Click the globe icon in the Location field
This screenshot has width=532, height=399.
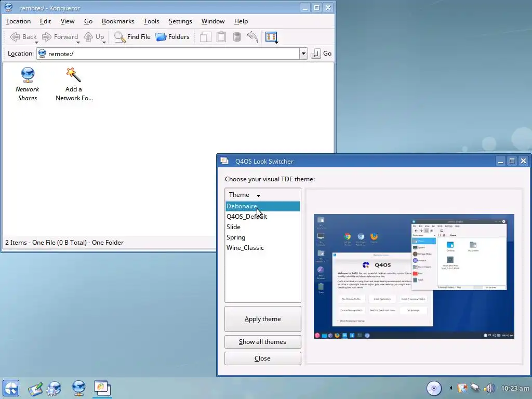(43, 54)
